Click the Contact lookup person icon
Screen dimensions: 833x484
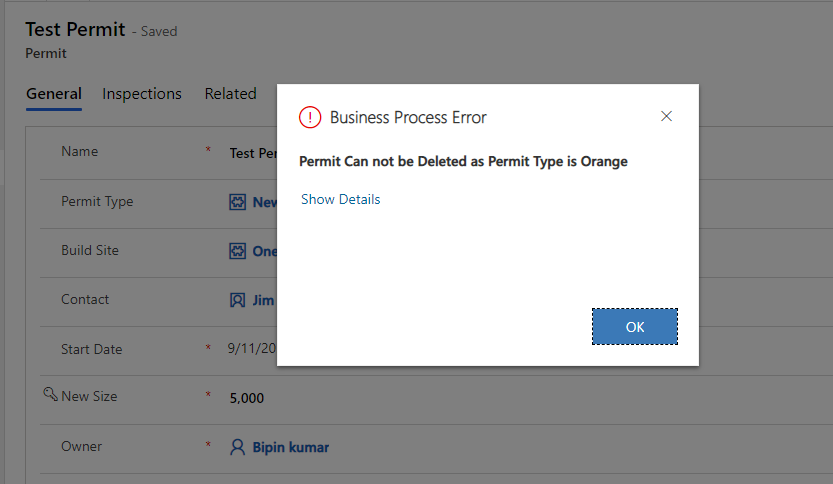pyautogui.click(x=237, y=300)
